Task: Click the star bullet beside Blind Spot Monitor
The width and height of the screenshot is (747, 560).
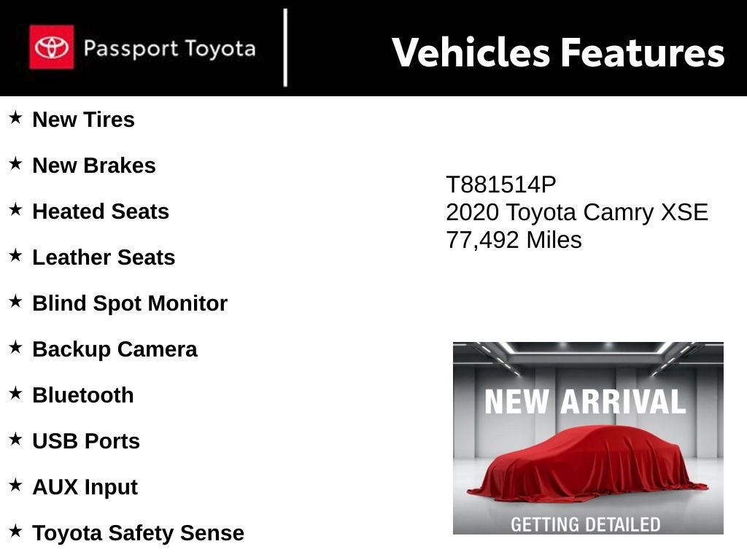Action: [15, 301]
